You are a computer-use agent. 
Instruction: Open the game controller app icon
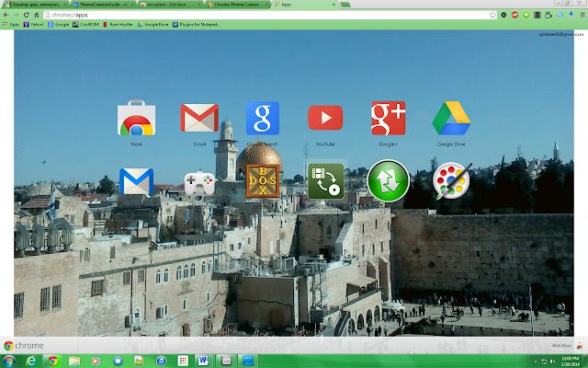click(199, 183)
